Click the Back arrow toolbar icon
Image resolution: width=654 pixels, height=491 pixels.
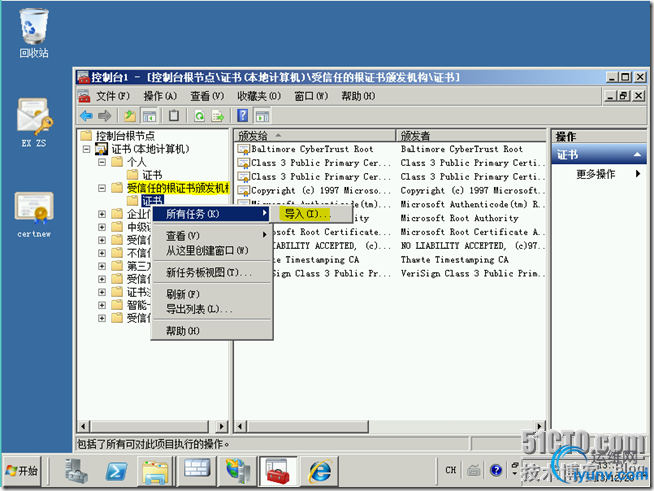point(86,116)
